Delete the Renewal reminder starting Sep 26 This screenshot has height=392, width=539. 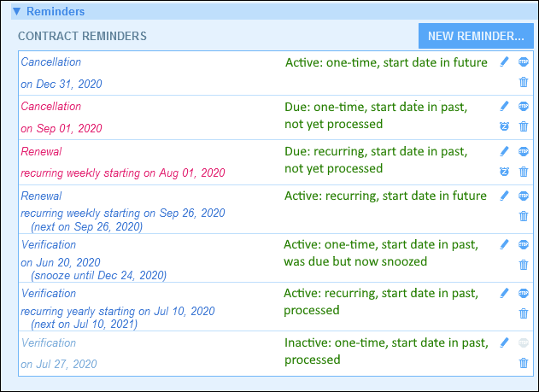(x=524, y=216)
